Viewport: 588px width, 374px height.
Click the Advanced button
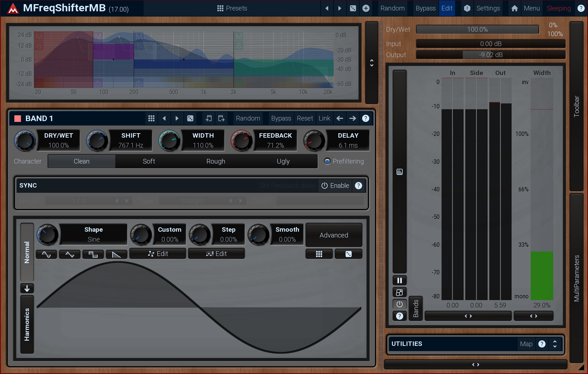[334, 235]
